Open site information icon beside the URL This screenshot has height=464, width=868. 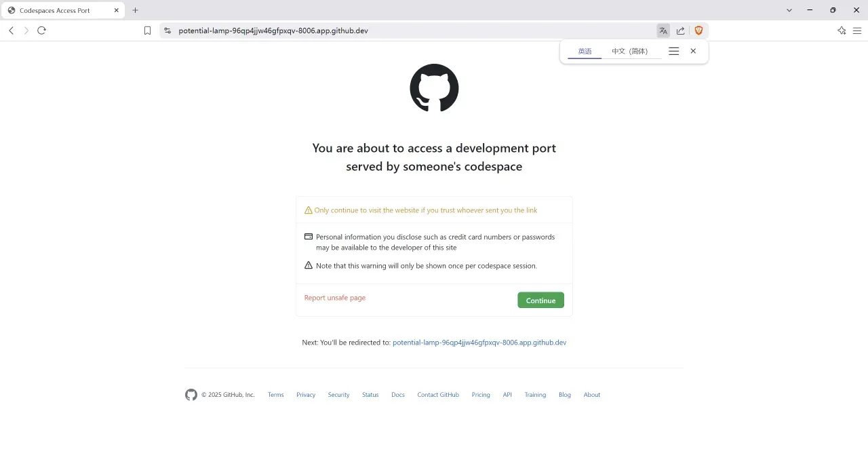[x=167, y=31]
